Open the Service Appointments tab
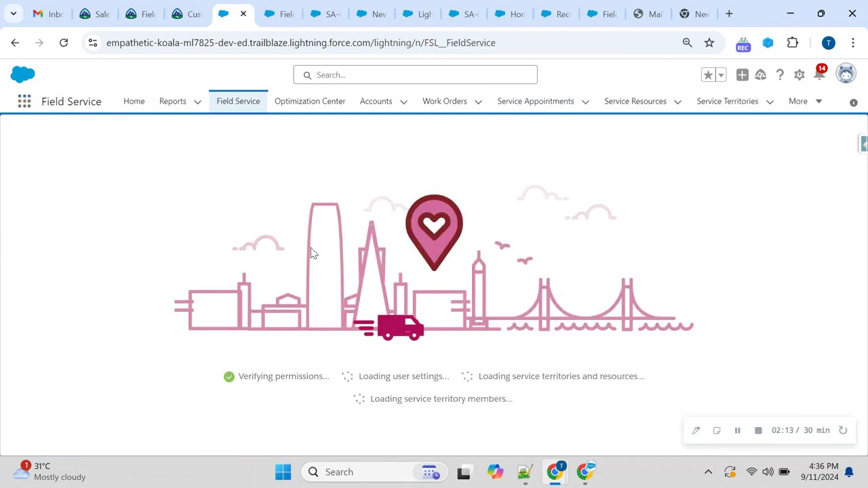This screenshot has width=868, height=488. tap(536, 101)
